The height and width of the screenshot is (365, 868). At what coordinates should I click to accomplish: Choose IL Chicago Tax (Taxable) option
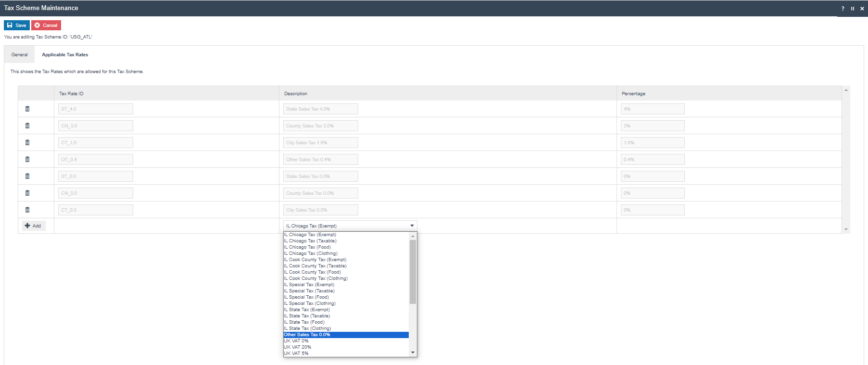pos(346,241)
